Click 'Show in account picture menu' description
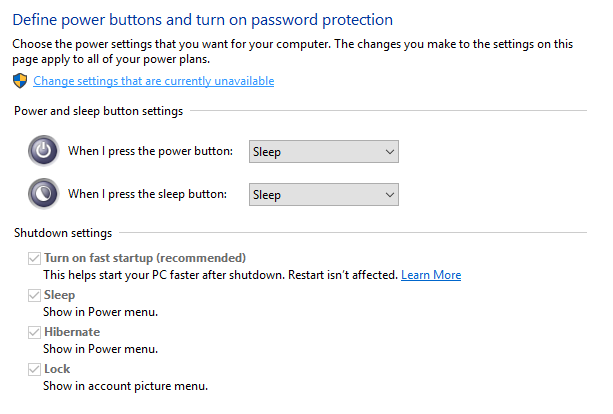This screenshot has width=613, height=414. point(125,386)
